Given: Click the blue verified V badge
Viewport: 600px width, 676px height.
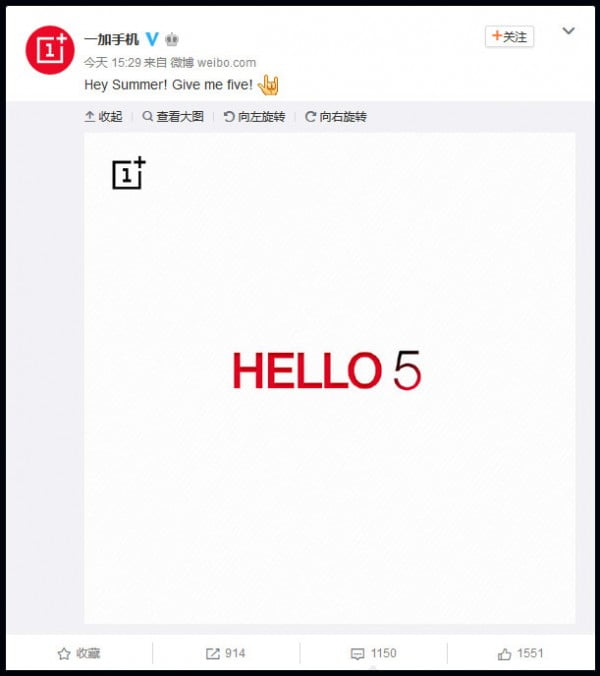Looking at the screenshot, I should pos(152,39).
